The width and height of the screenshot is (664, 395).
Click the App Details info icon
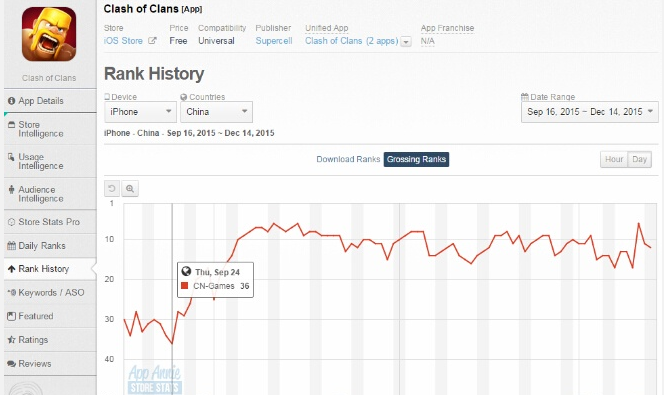[11, 101]
